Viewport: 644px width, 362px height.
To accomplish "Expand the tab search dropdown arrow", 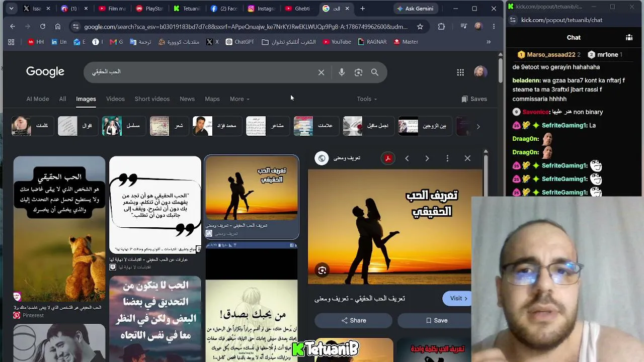I will (x=11, y=9).
